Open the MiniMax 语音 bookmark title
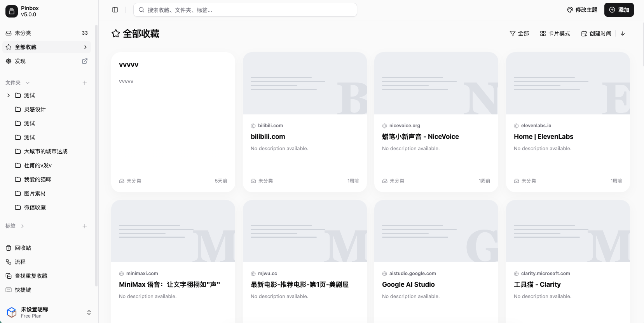The image size is (644, 323). coord(169,284)
